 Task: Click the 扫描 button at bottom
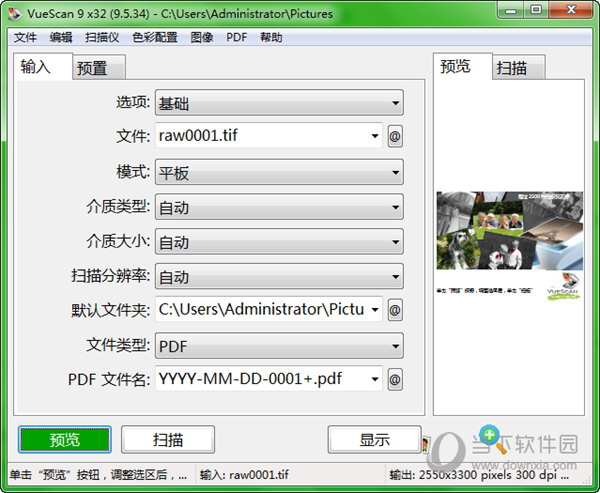168,439
